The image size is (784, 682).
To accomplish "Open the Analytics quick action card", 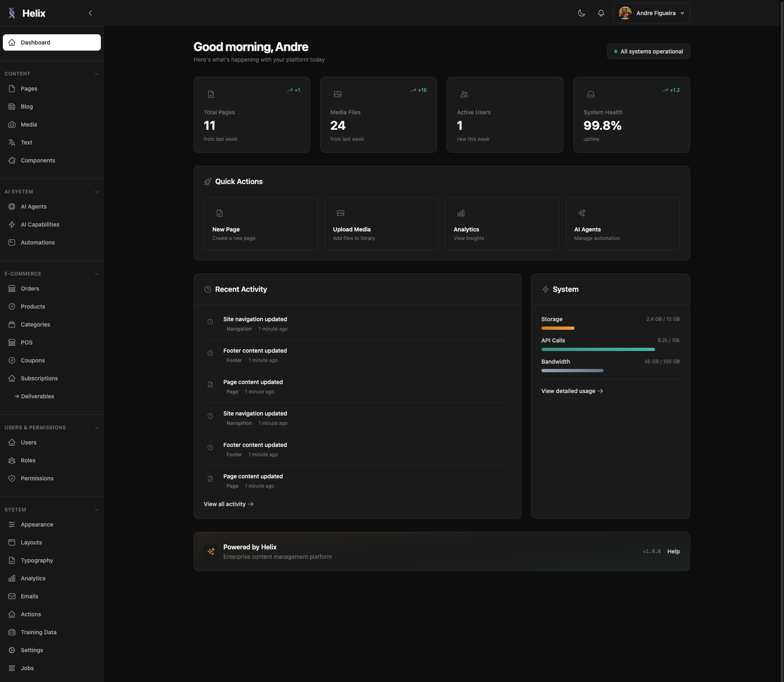I will pyautogui.click(x=502, y=224).
